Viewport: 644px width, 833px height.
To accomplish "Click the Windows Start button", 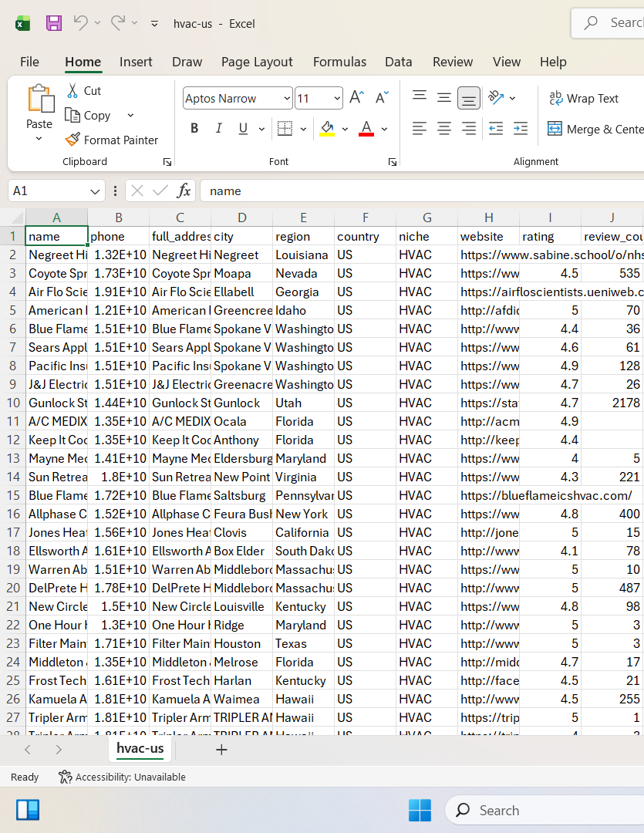I will (x=420, y=810).
